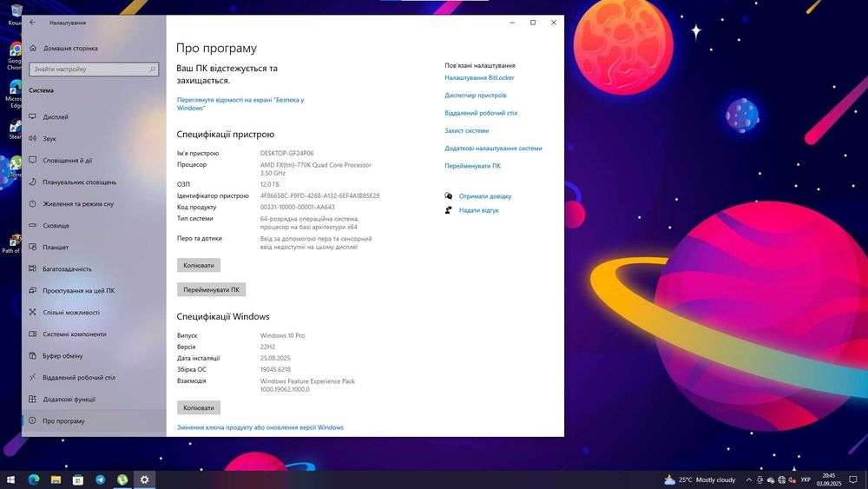Expand the hidden tray icons chevron
The image size is (868, 489).
coord(749,479)
